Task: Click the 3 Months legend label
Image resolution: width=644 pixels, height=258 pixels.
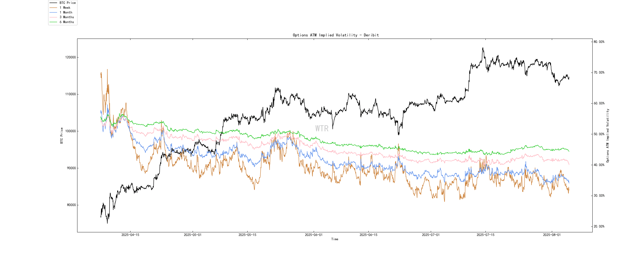Action: pyautogui.click(x=67, y=17)
